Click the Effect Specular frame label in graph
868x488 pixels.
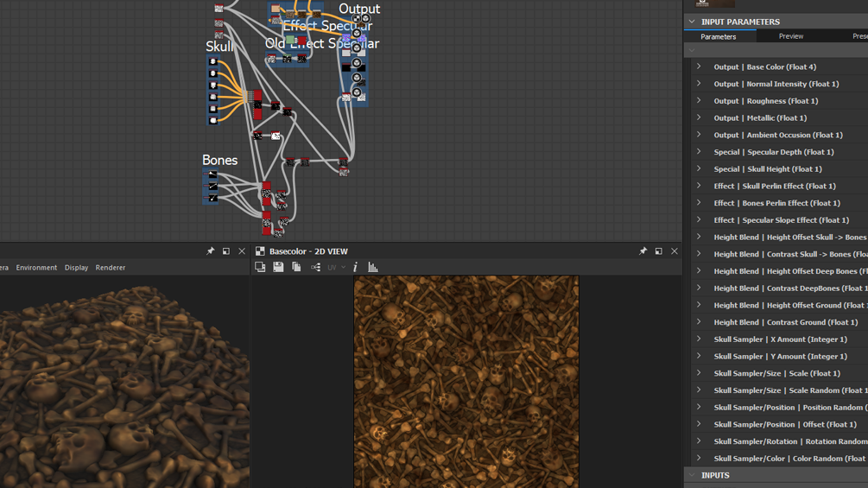(327, 25)
